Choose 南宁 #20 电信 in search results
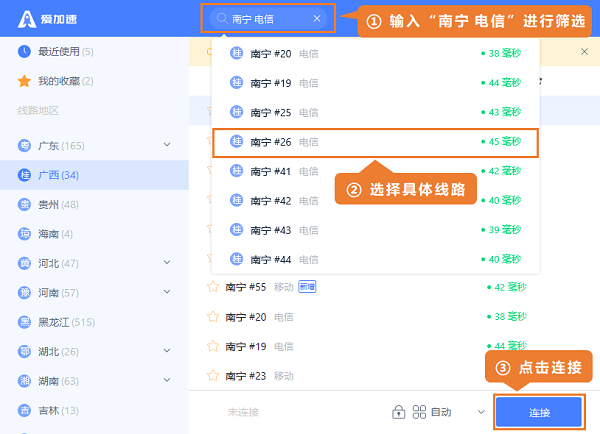Viewport: 600px width, 434px height. point(375,53)
